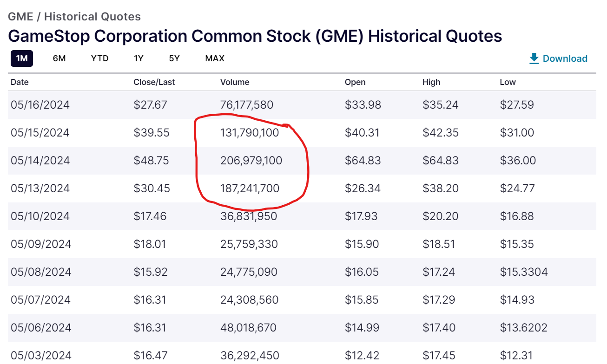Click the Download link text
Image resolution: width=607 pixels, height=364 pixels.
565,58
